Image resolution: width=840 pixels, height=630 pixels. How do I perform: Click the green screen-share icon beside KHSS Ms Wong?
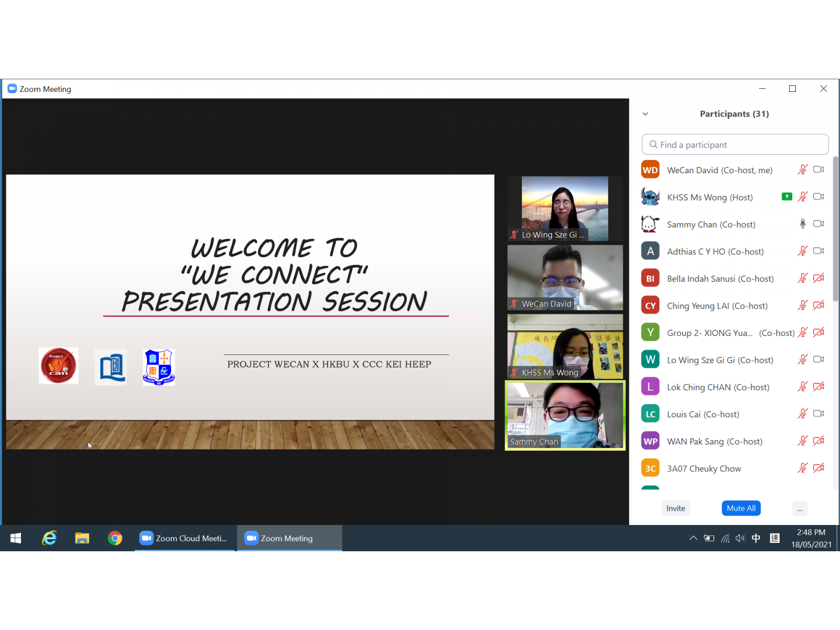(786, 197)
